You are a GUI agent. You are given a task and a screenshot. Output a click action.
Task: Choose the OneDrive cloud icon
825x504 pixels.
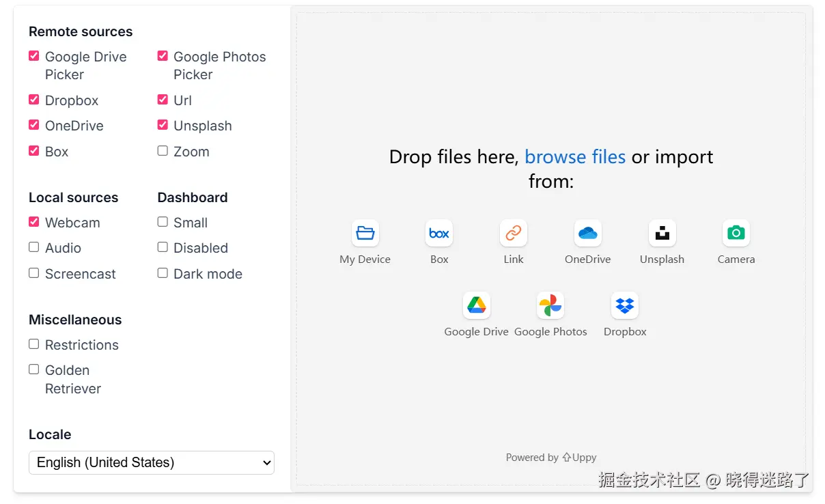coord(588,233)
